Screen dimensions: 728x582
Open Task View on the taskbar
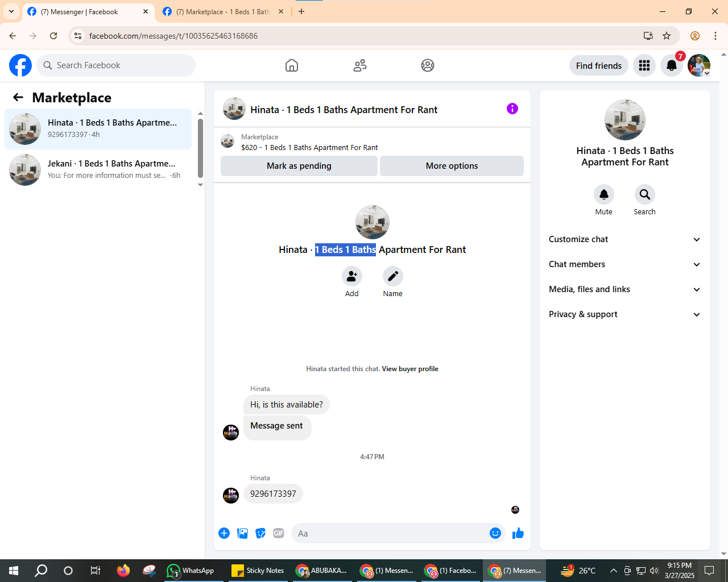point(96,571)
